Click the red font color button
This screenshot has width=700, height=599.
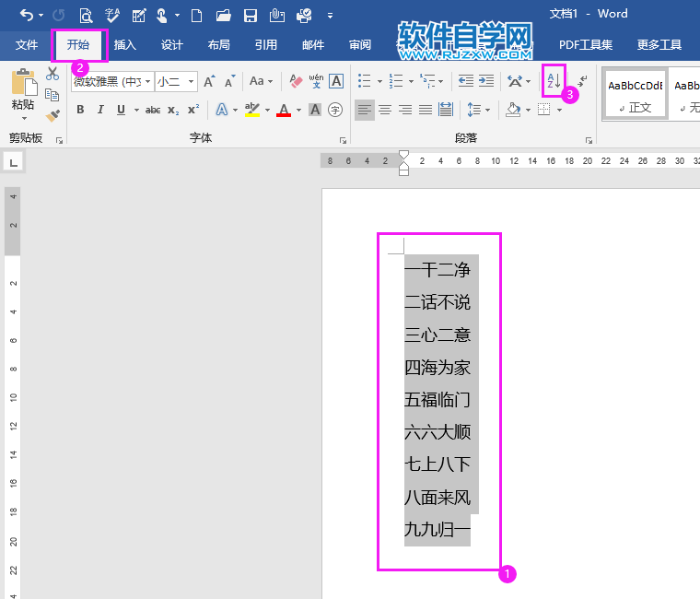point(284,110)
